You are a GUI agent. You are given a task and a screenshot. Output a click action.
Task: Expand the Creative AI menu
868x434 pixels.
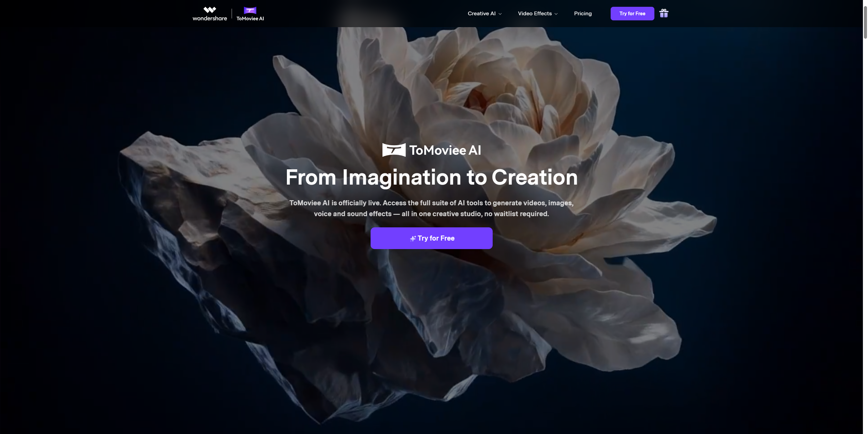point(481,14)
